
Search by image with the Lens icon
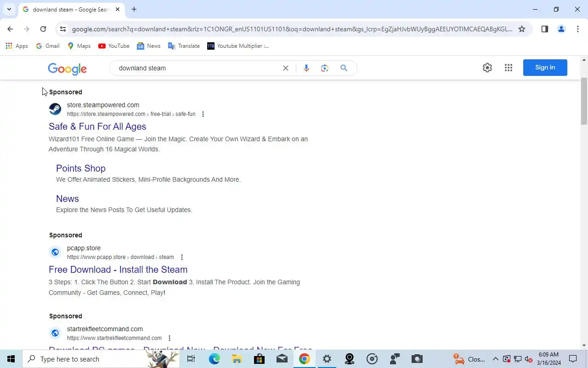tap(325, 68)
